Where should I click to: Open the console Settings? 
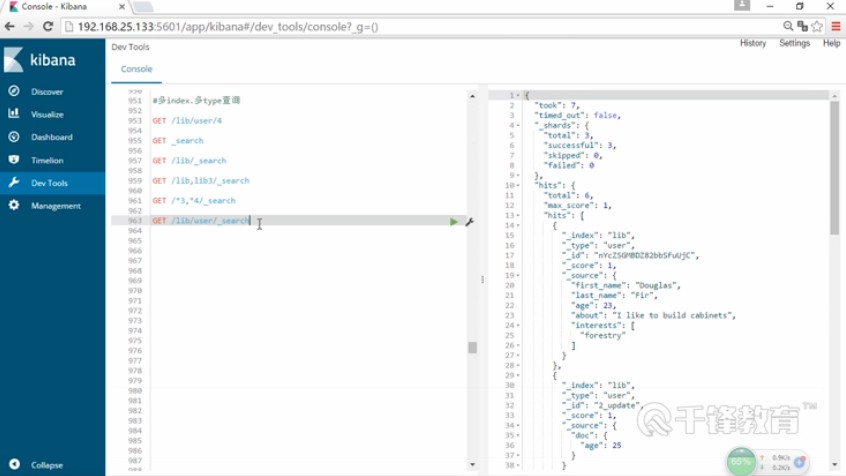(794, 43)
